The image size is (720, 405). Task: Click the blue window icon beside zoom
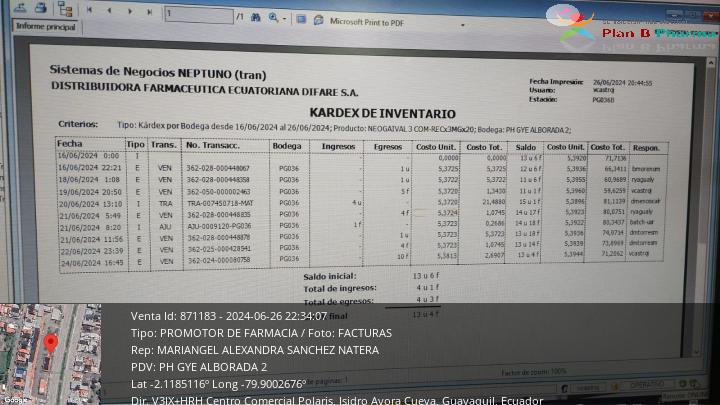click(301, 19)
